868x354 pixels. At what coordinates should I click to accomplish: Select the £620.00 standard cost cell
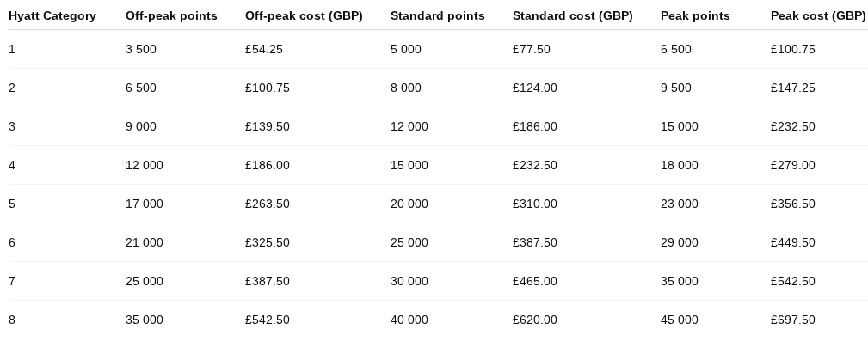click(535, 320)
